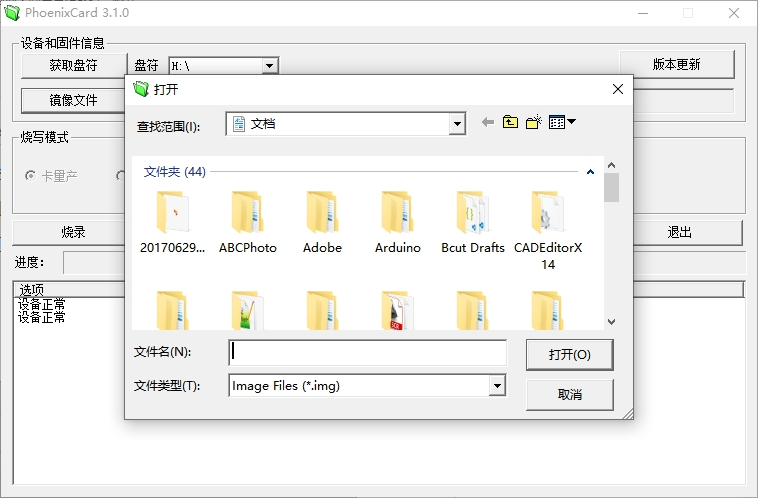Focus the 文件名(N) input field
This screenshot has width=758, height=498.
tap(367, 352)
